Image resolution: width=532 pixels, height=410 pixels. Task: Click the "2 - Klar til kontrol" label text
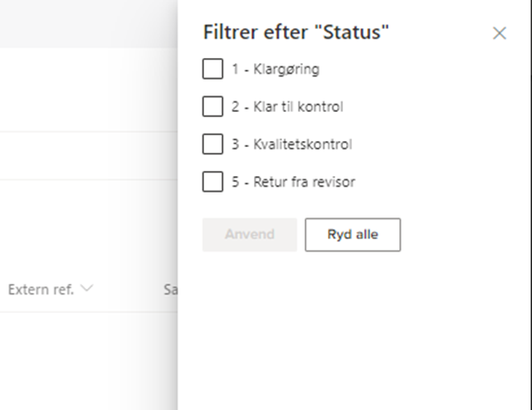[x=287, y=106]
